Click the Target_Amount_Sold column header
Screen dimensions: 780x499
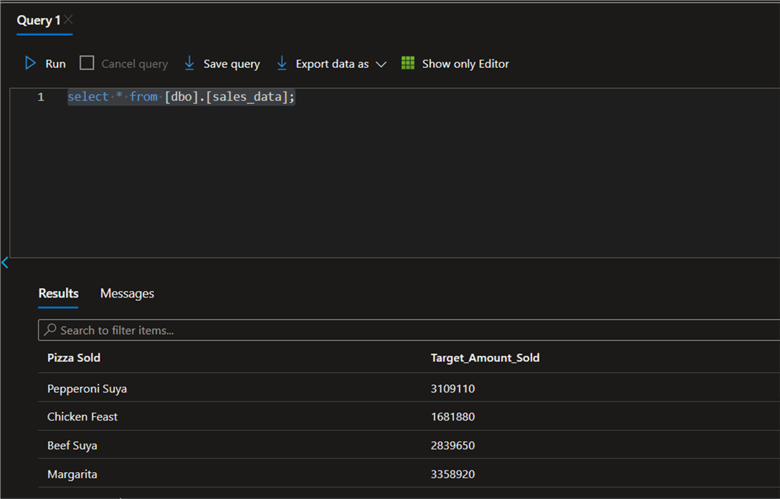(485, 358)
